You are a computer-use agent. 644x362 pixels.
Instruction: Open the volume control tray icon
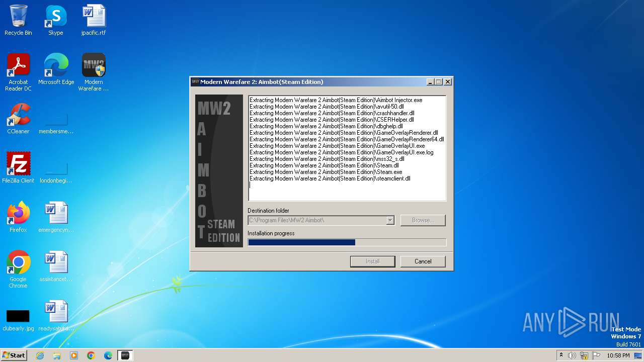[572, 355]
